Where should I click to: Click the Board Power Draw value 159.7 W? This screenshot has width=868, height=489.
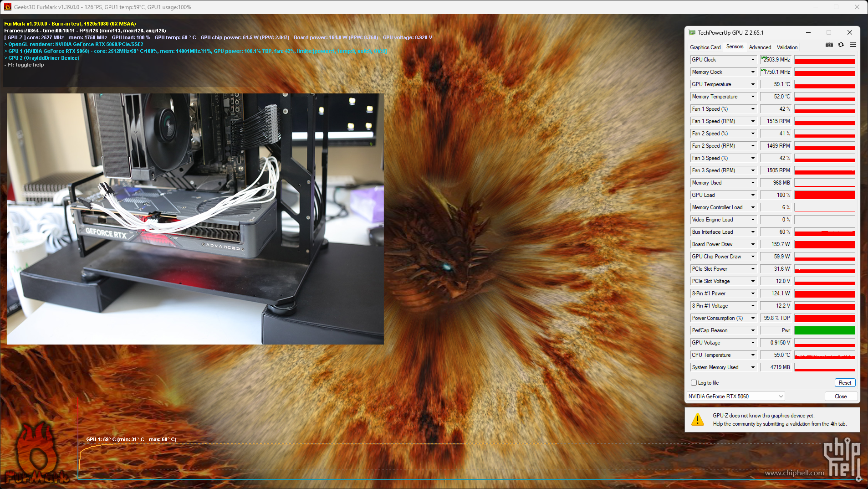coord(776,244)
